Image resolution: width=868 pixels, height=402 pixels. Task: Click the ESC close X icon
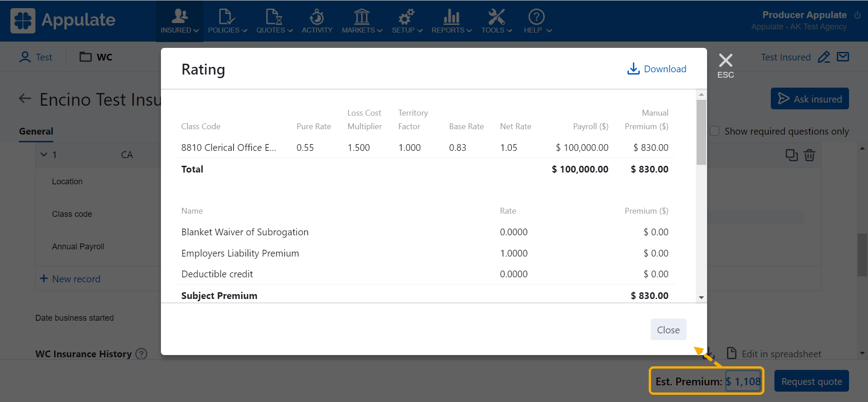point(725,61)
